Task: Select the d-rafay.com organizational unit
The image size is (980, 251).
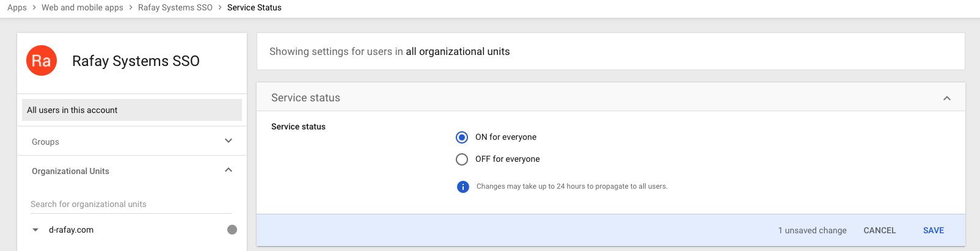Action: 71,230
